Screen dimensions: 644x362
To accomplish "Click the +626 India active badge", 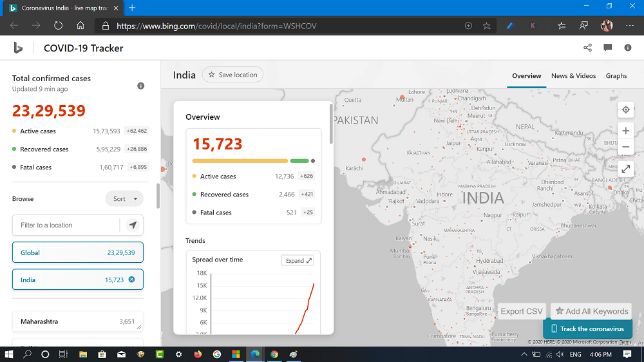I will (x=307, y=176).
